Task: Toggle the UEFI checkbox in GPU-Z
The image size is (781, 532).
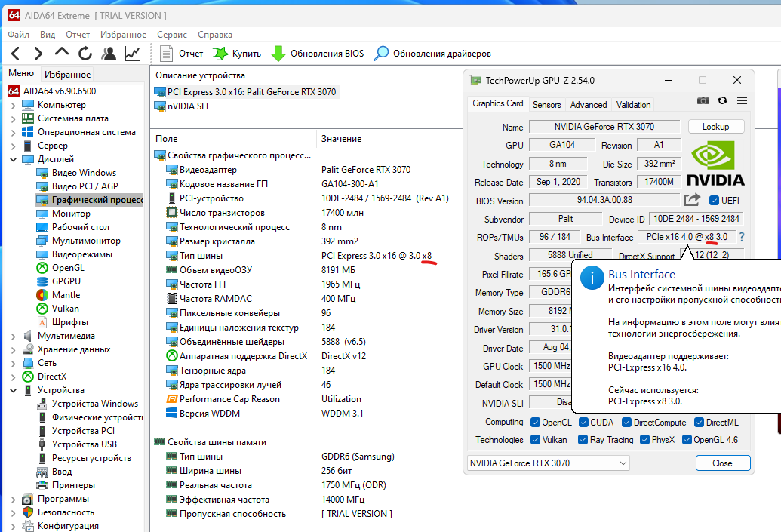Action: (x=714, y=200)
